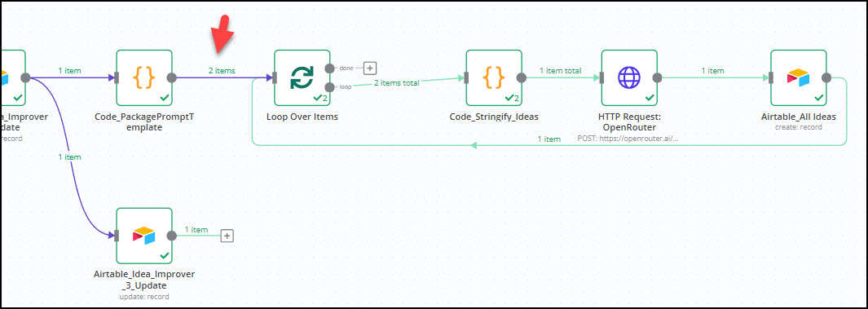Open the Code_Stringify_Ideas curly-brace node
This screenshot has width=868, height=309.
click(494, 77)
